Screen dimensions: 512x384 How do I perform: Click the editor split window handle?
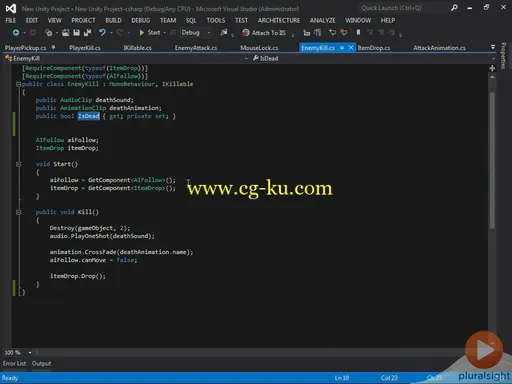pyautogui.click(x=492, y=68)
